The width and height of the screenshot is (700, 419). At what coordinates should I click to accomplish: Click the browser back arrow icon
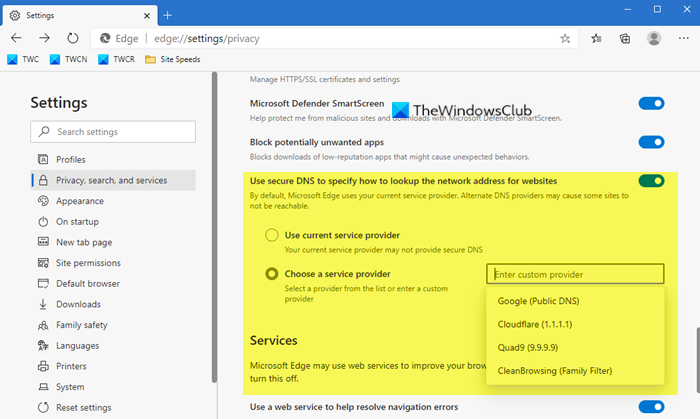coord(16,38)
